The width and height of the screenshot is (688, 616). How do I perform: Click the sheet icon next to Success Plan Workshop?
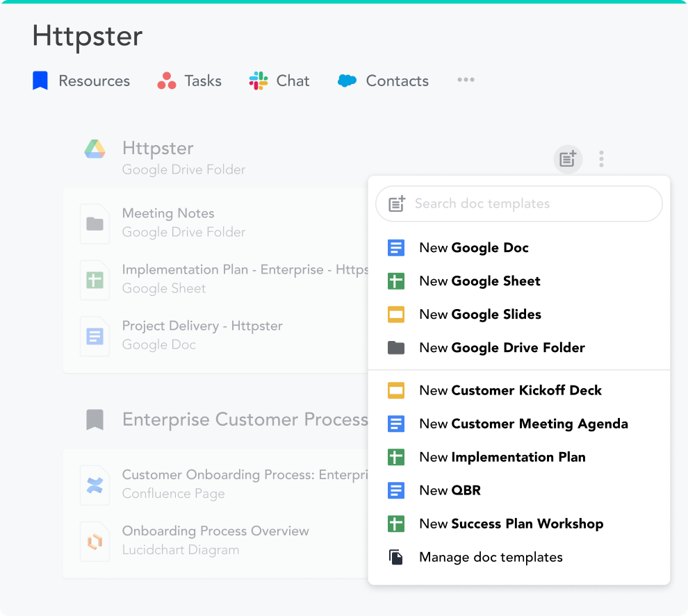pos(396,524)
